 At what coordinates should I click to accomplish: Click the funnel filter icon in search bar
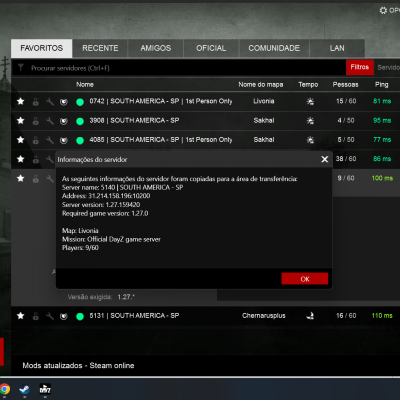point(21,68)
